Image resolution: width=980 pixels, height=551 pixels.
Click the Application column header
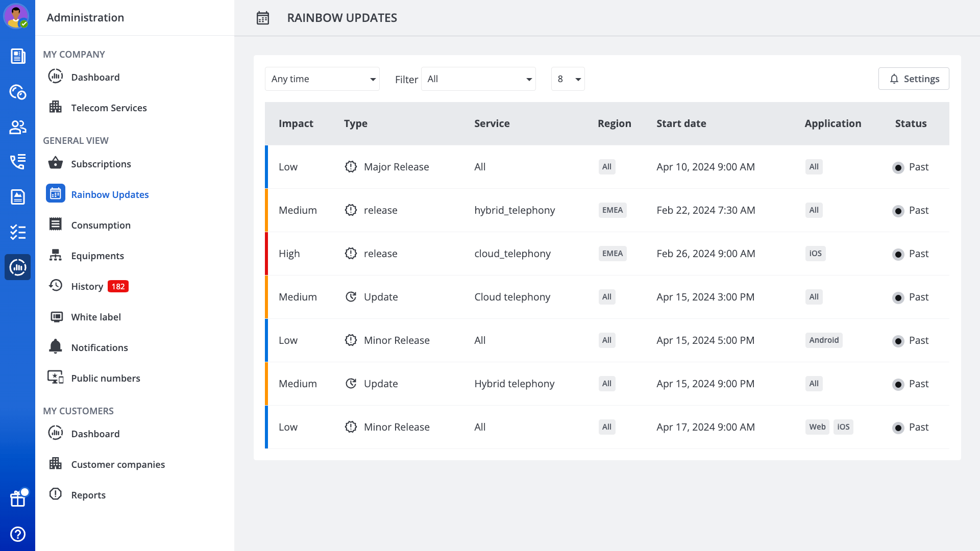pyautogui.click(x=833, y=123)
